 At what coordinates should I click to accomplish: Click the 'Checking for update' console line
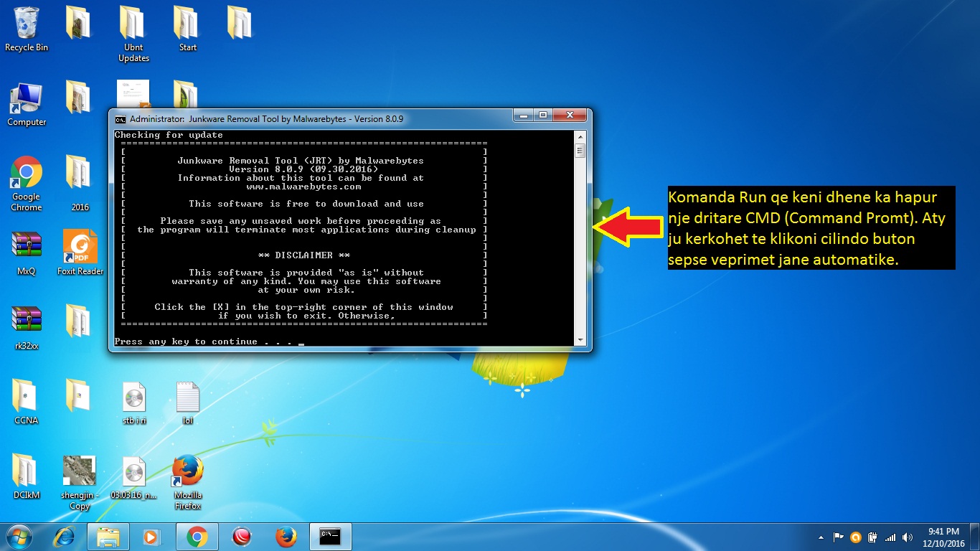(x=169, y=135)
